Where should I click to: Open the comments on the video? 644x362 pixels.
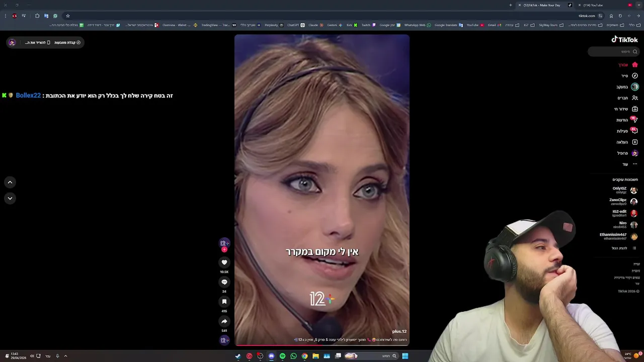[x=224, y=282]
